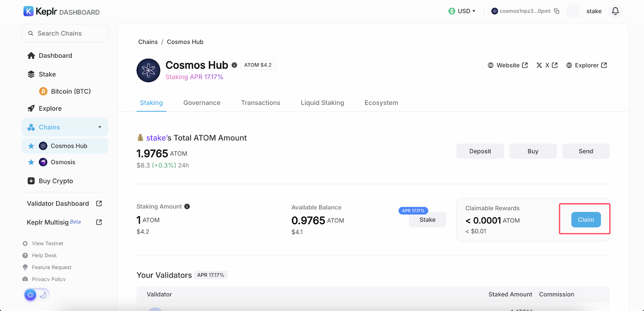
Task: Open the Buy Crypto sidebar item
Action: (x=56, y=181)
